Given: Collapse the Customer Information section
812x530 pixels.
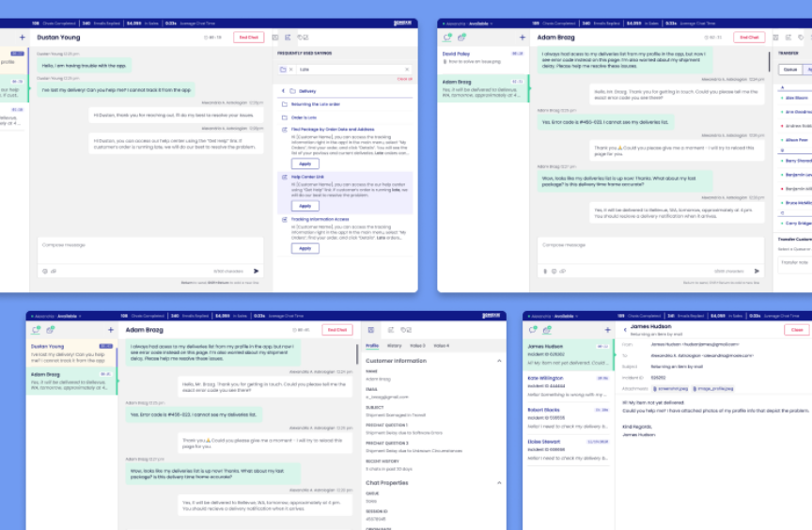Looking at the screenshot, I should [x=499, y=360].
